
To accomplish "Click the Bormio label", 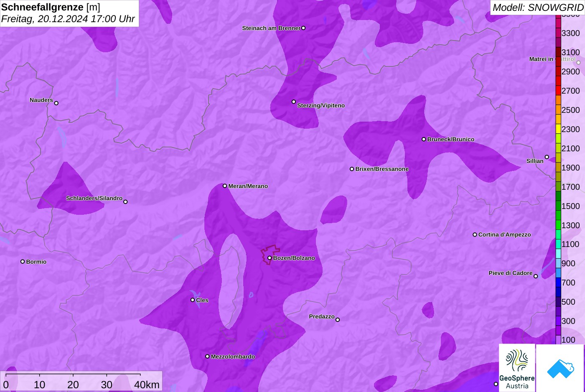I will (x=36, y=262).
